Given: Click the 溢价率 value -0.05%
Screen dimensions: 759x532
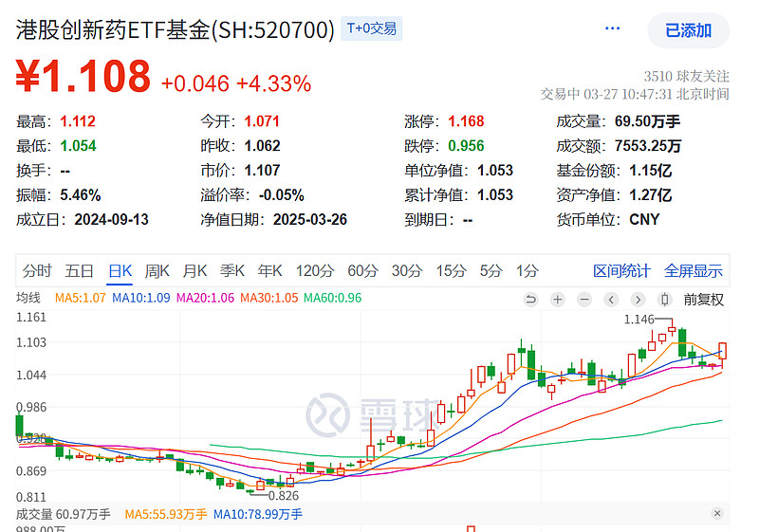Looking at the screenshot, I should 281,195.
